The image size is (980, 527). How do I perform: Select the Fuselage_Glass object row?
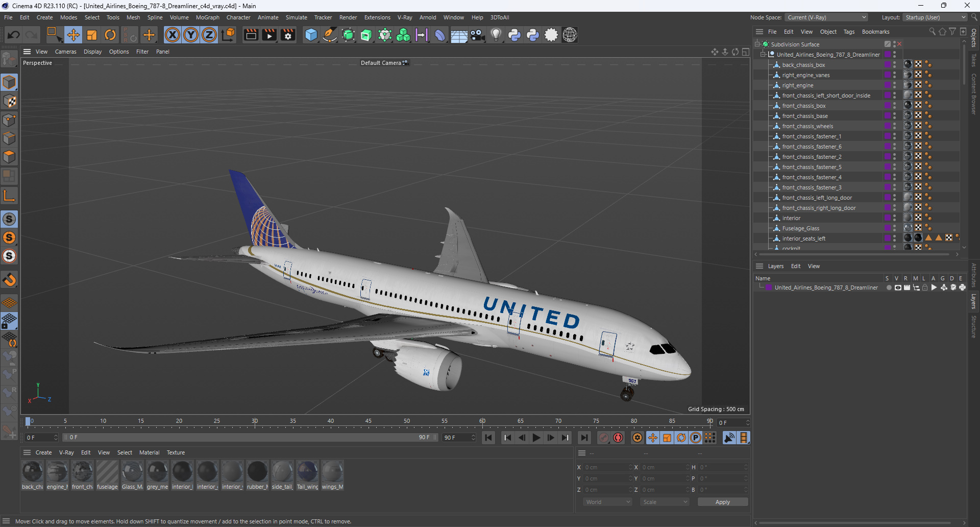(x=800, y=228)
